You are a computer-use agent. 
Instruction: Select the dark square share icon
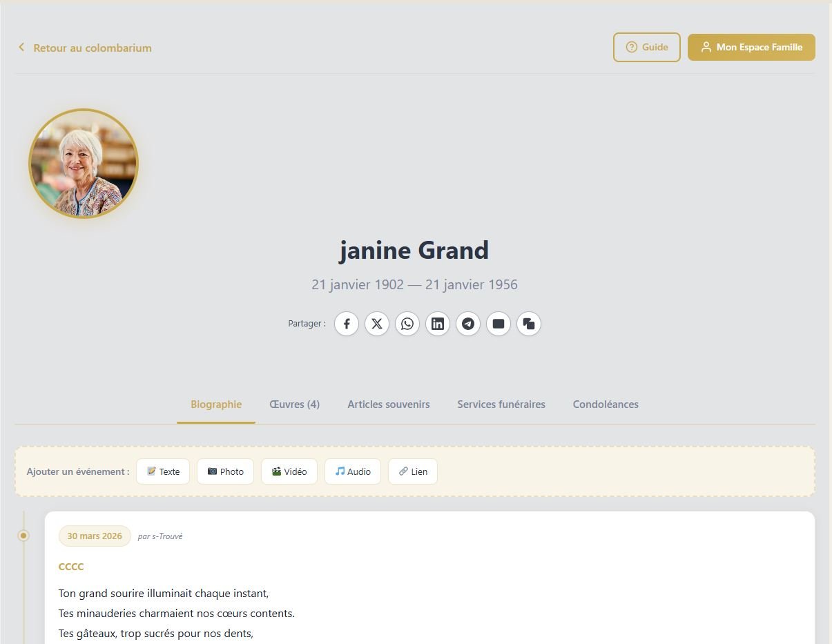click(x=498, y=324)
